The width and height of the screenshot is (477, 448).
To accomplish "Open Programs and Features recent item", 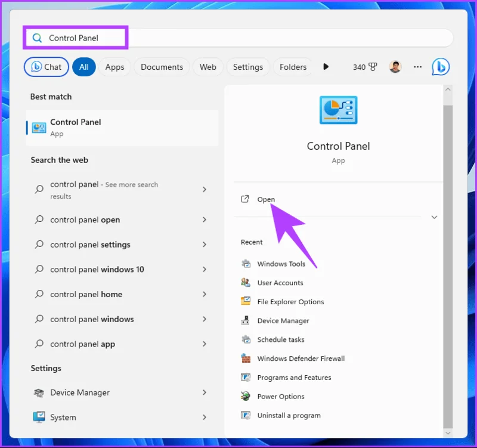I will pyautogui.click(x=294, y=378).
